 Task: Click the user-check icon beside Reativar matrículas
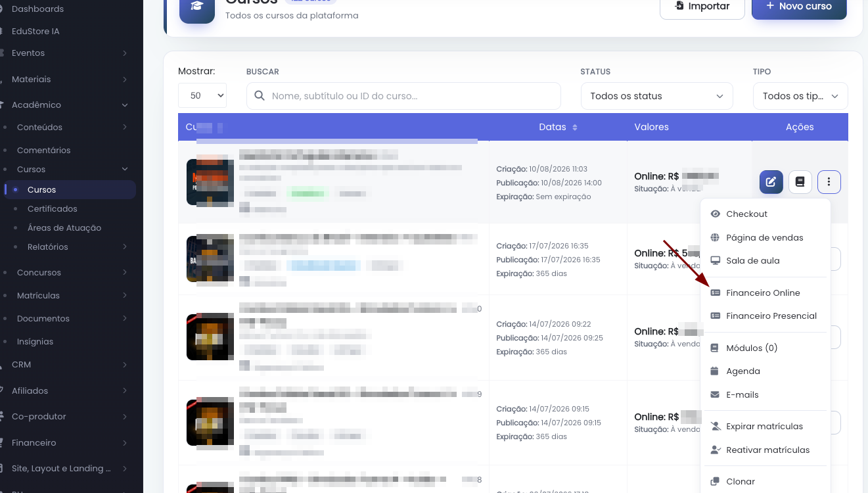pyautogui.click(x=716, y=450)
